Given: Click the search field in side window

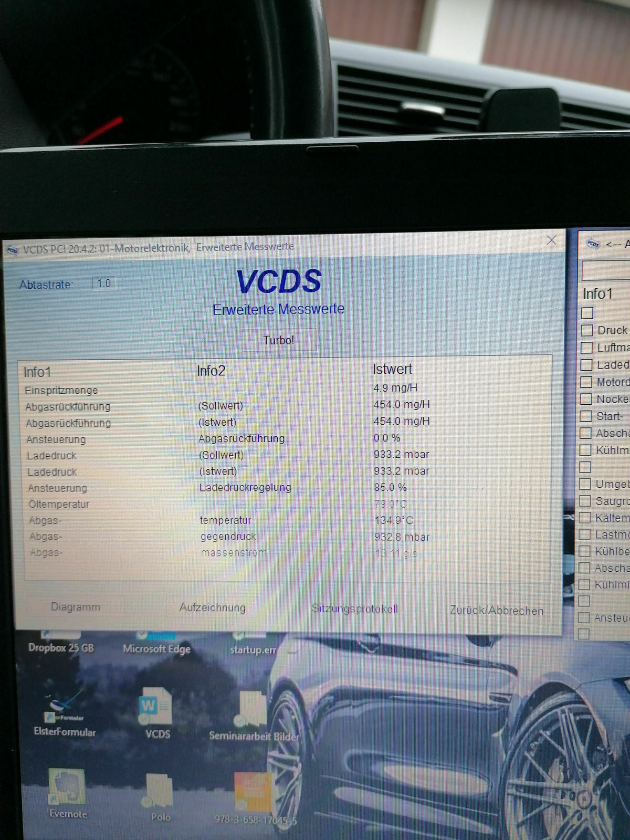Looking at the screenshot, I should [x=606, y=270].
